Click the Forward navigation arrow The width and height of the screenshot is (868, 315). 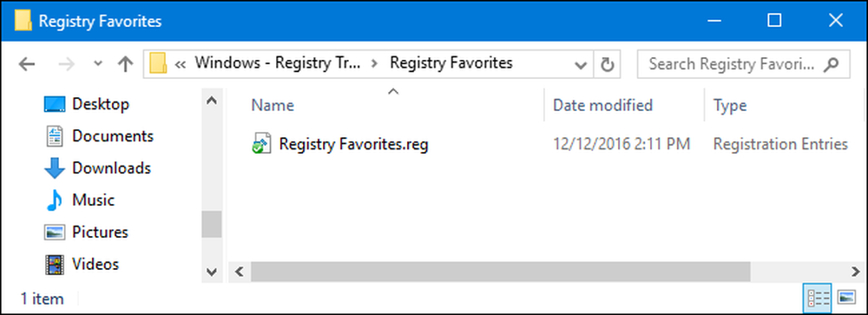tap(67, 64)
